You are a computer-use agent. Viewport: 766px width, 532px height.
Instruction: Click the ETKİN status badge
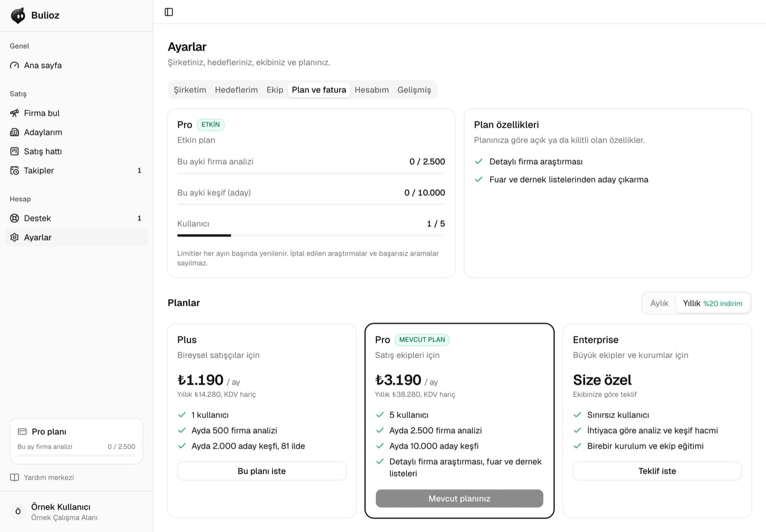[211, 125]
